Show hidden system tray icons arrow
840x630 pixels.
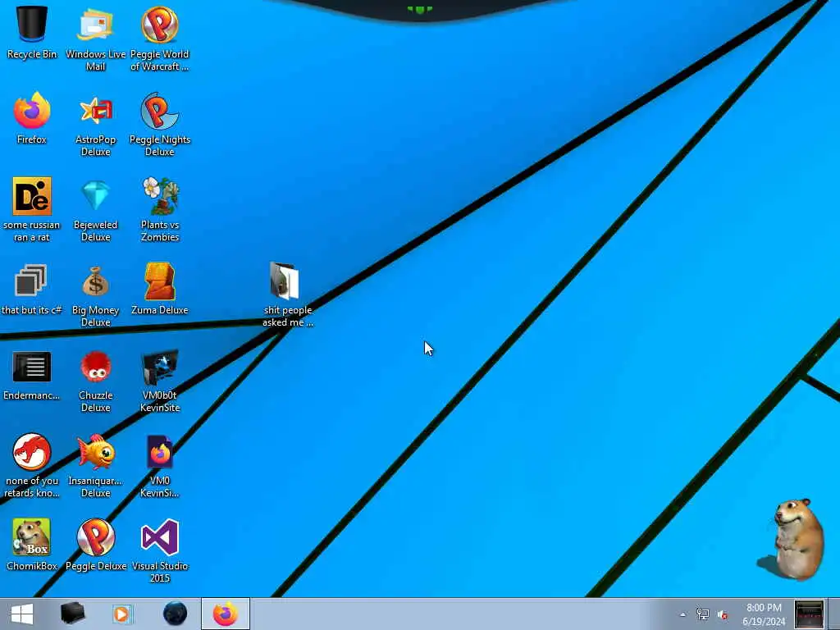(x=682, y=614)
